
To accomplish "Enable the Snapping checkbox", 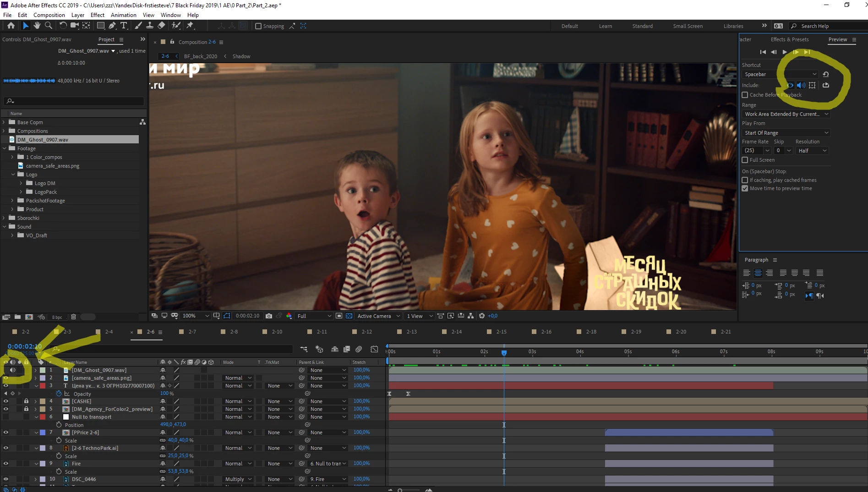I will 258,26.
